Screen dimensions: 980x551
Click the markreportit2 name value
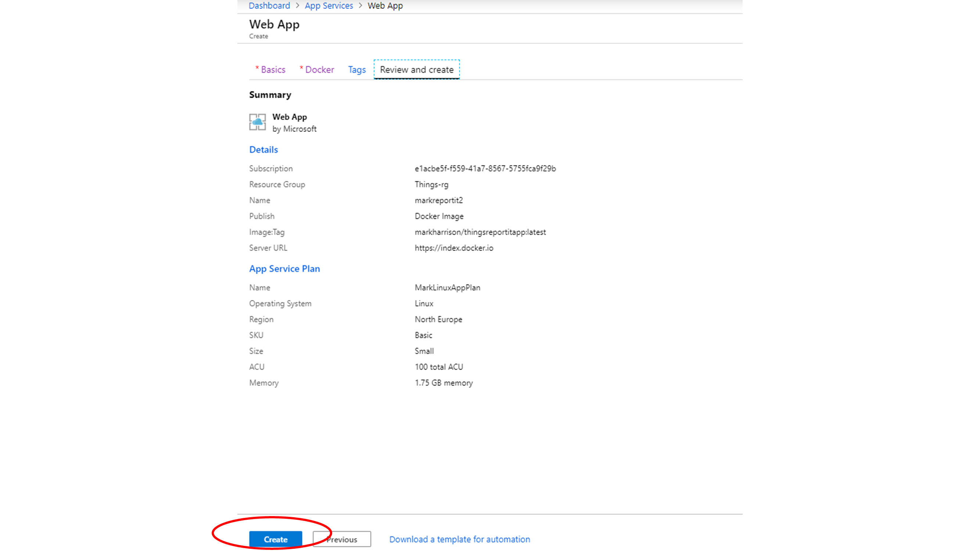click(x=439, y=200)
